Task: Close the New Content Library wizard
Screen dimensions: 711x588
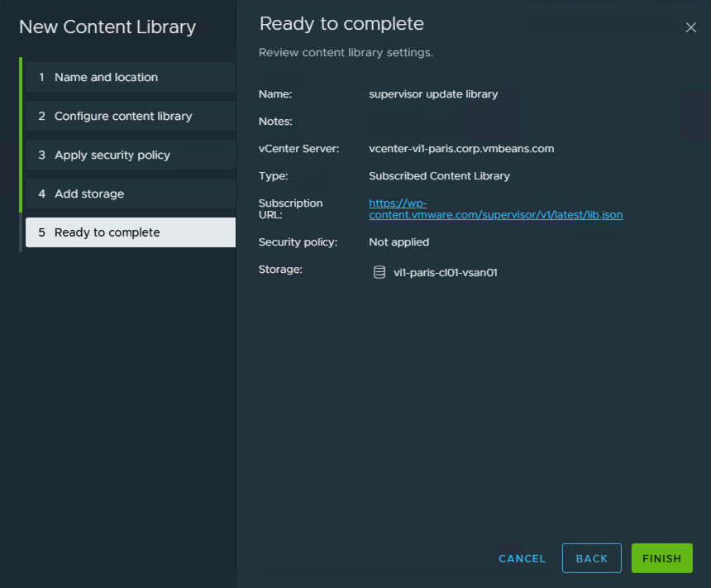Action: click(690, 27)
